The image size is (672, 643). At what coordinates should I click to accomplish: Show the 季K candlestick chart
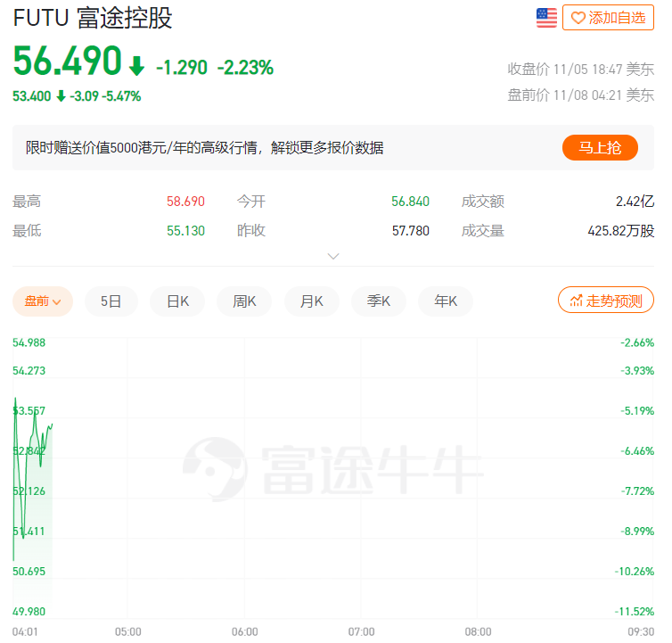click(379, 301)
